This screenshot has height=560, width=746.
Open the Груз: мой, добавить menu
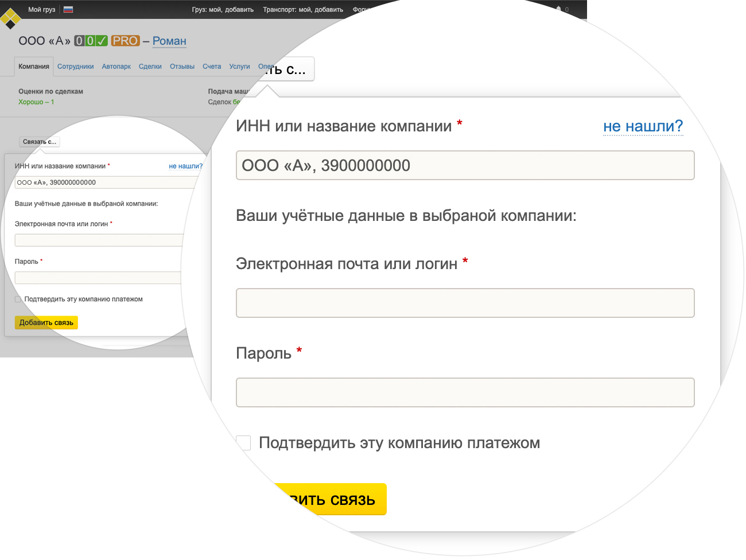tap(223, 10)
